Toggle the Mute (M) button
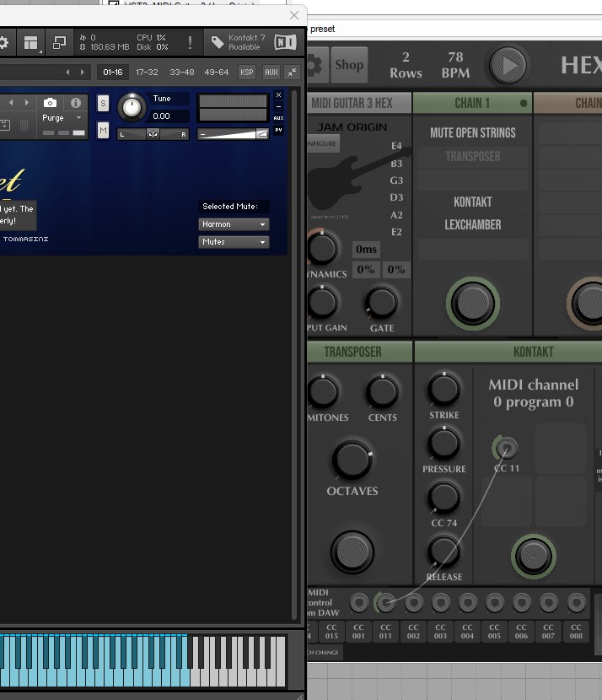Image resolution: width=602 pixels, height=700 pixels. coord(103,130)
